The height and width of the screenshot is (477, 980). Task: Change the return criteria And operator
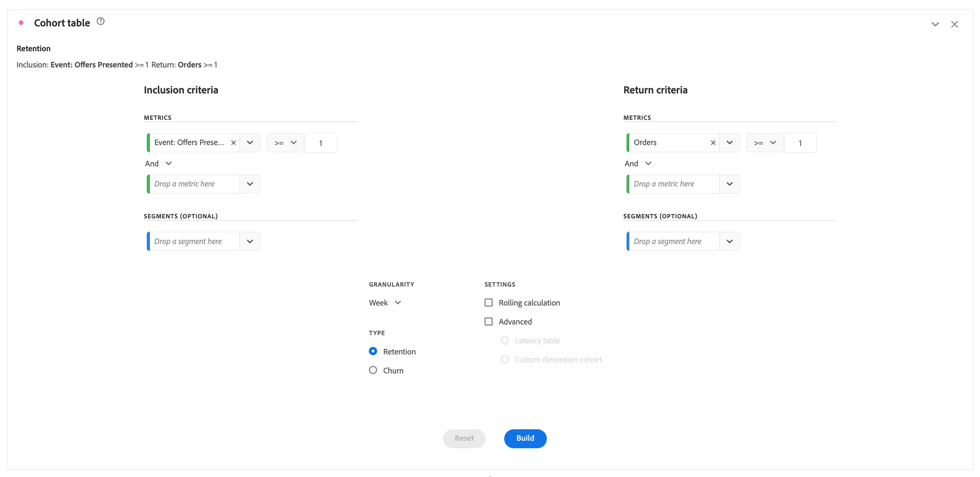tap(638, 164)
